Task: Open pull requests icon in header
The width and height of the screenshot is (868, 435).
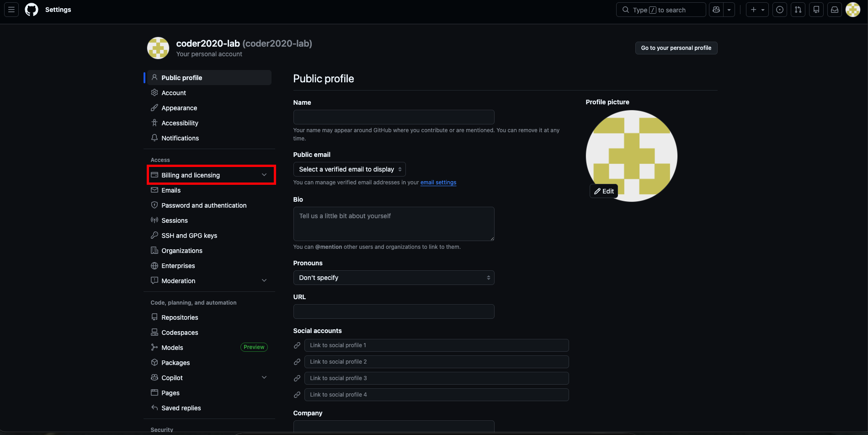Action: tap(798, 10)
